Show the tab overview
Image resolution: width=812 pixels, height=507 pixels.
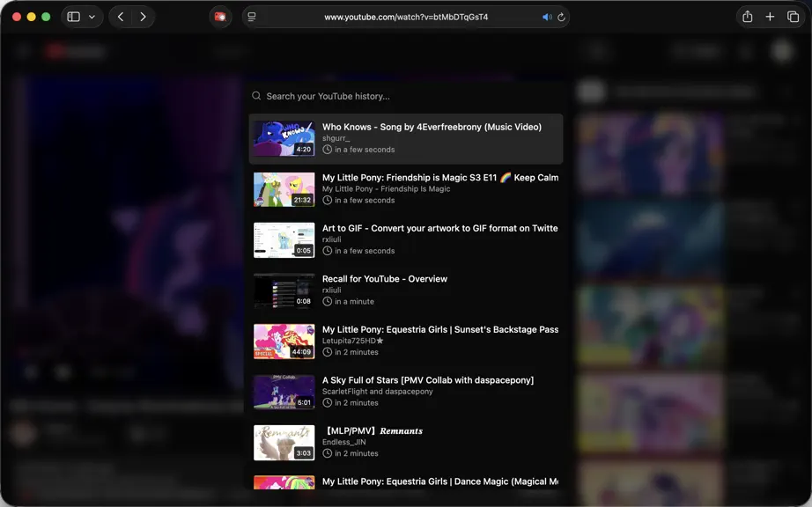click(793, 17)
